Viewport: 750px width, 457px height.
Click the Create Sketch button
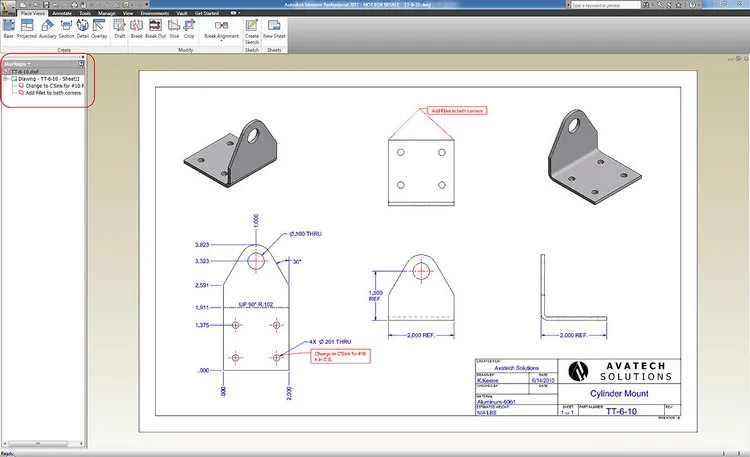pos(252,28)
